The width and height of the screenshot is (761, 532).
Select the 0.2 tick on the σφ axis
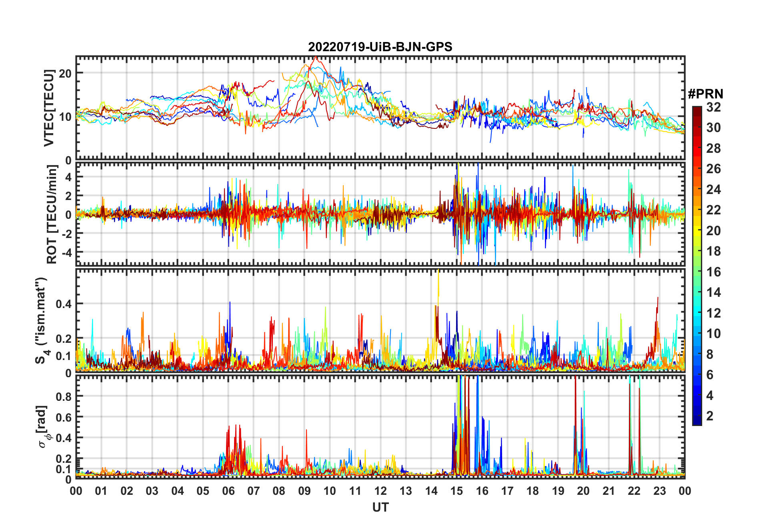pyautogui.click(x=64, y=459)
